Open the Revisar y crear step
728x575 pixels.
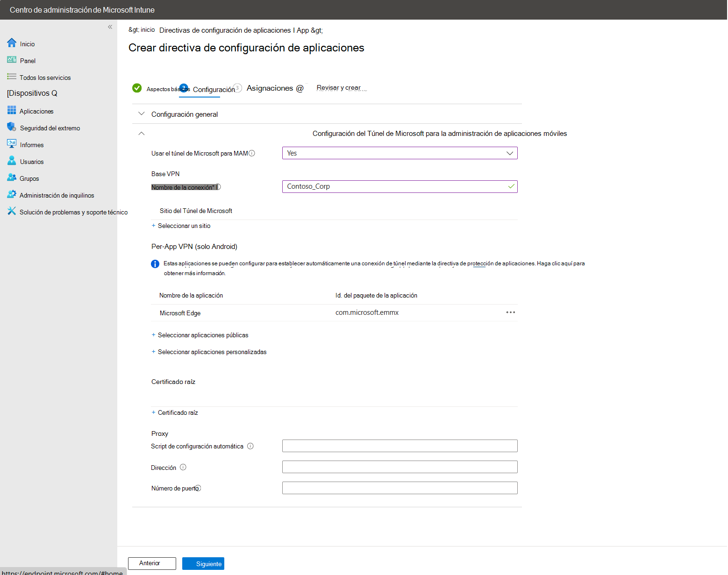point(339,88)
